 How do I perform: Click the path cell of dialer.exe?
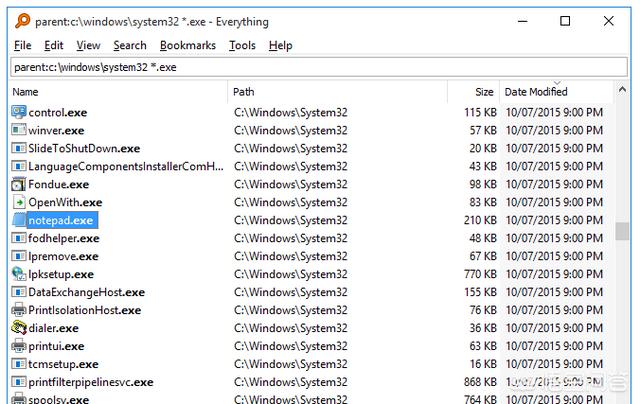click(x=291, y=328)
